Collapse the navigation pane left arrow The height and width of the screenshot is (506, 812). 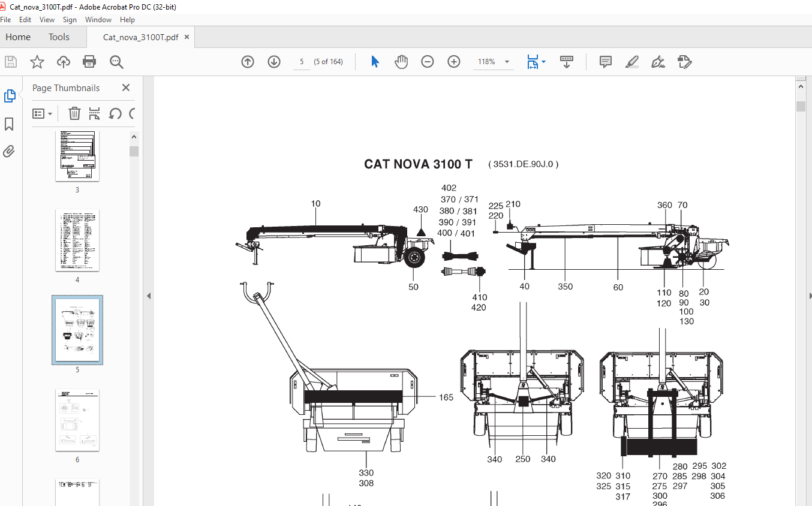tap(149, 296)
